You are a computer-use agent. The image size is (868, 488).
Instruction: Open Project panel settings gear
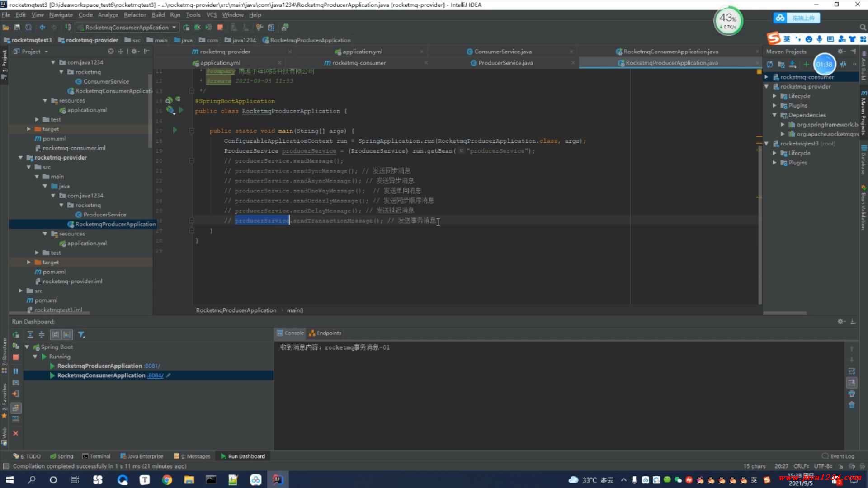click(134, 52)
